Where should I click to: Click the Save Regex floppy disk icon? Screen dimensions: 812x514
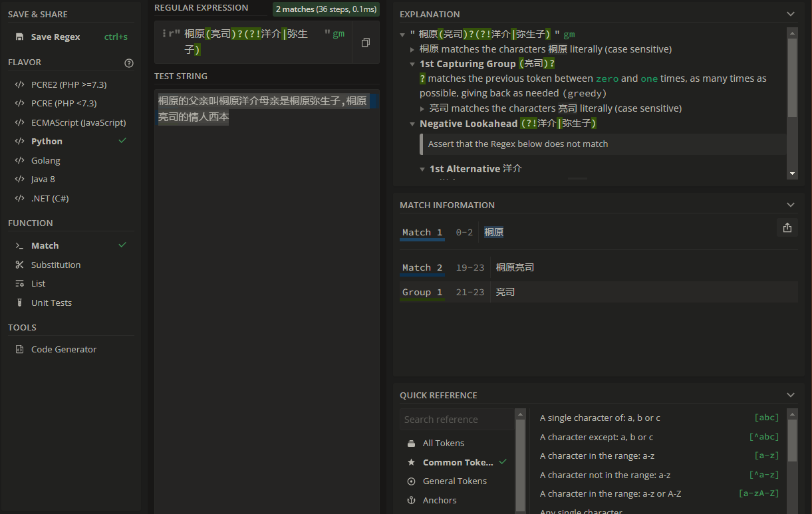(x=19, y=37)
